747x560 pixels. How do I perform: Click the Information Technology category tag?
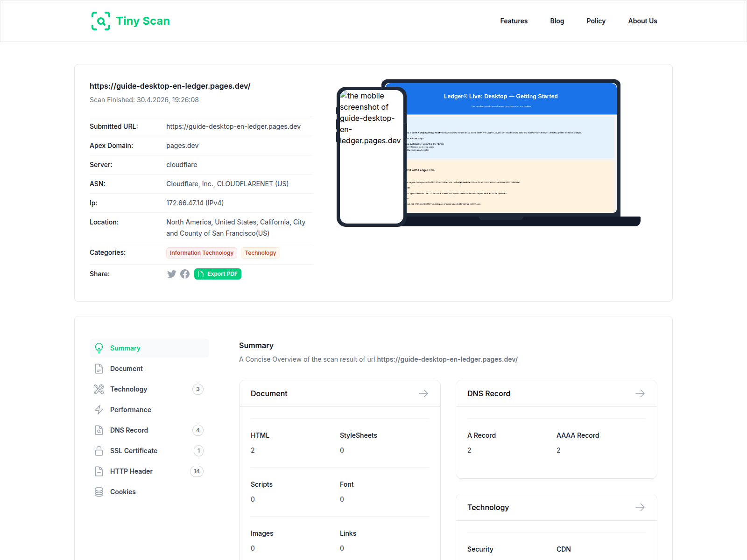coord(202,253)
